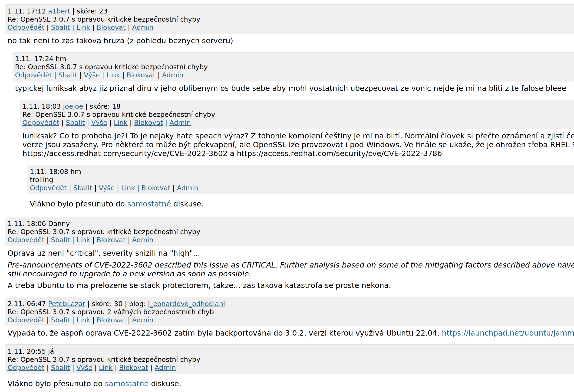Open joejoe user profile
This screenshot has height=392, width=574.
point(73,106)
